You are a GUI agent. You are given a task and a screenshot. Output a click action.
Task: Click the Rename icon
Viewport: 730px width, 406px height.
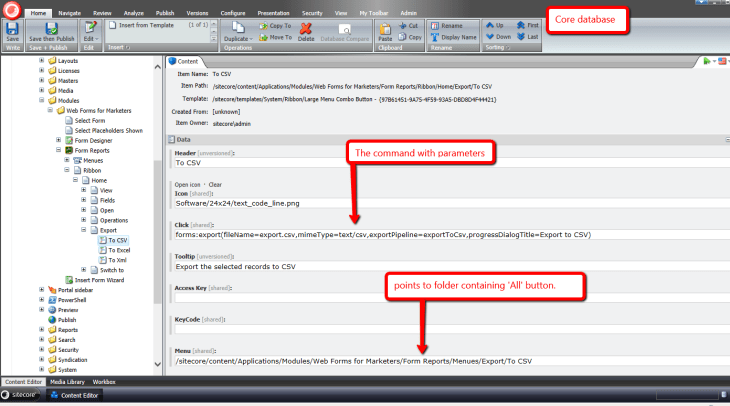pyautogui.click(x=435, y=26)
